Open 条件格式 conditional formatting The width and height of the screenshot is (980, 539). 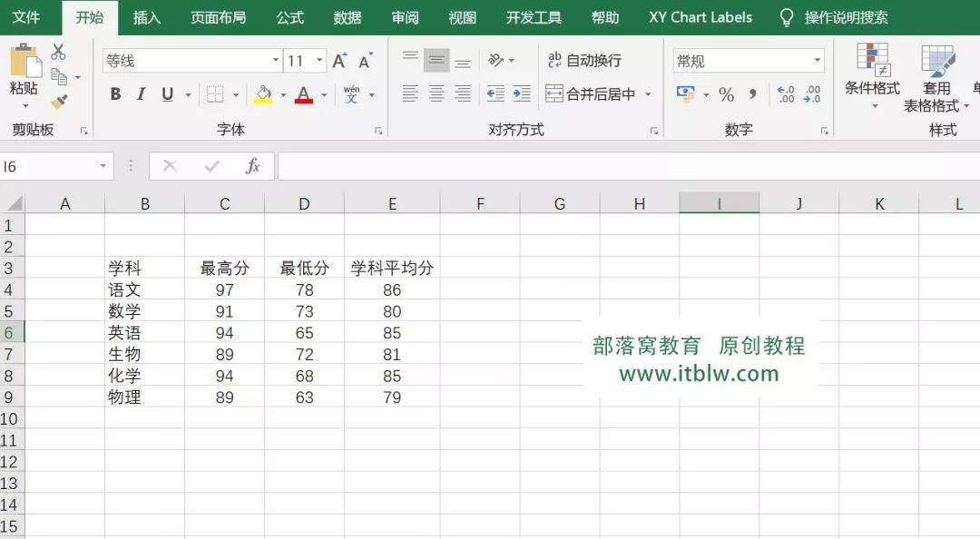(x=873, y=76)
